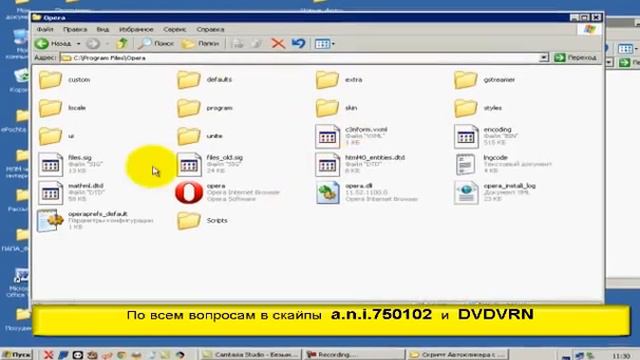Open the skin folder
Screen dimensions: 640x360
(327, 108)
